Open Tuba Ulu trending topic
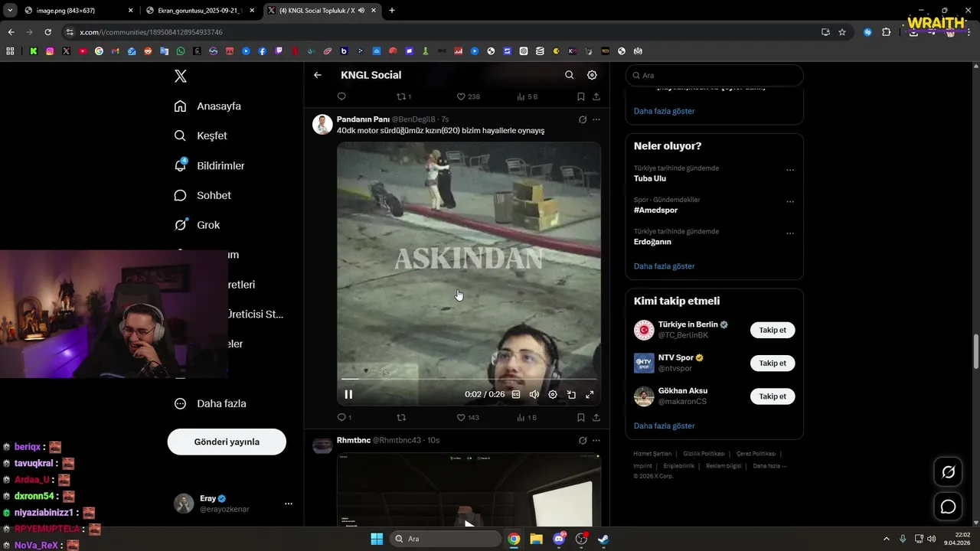Image resolution: width=980 pixels, height=551 pixels. coord(650,178)
